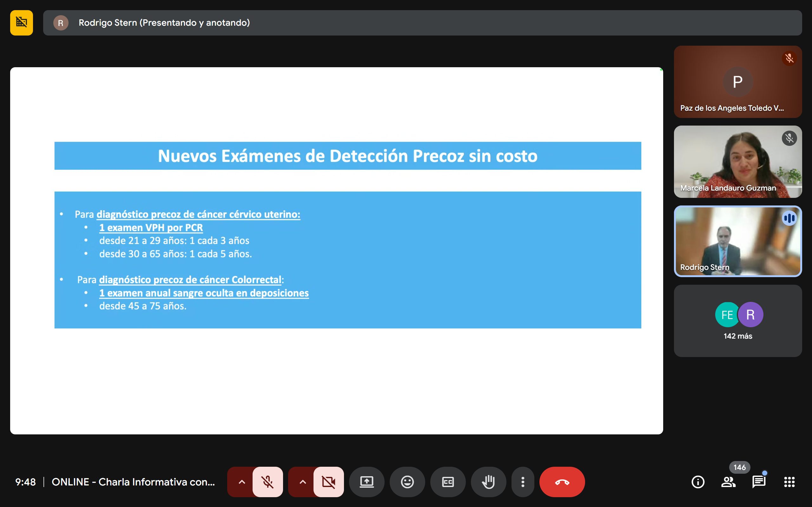Open the activities grid menu
Screen dimensions: 812x507
[x=789, y=482]
